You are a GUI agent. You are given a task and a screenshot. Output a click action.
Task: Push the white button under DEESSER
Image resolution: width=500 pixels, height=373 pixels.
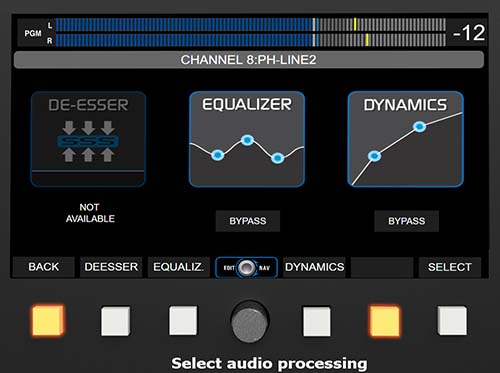115,321
